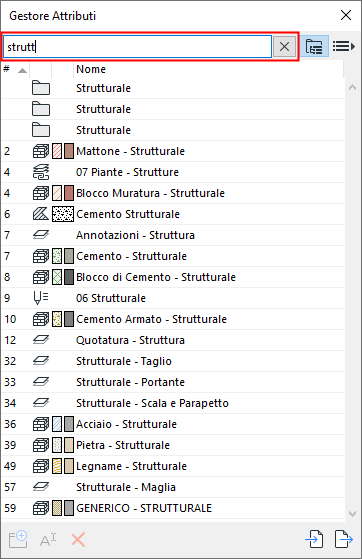Click building material icon of Legname - Strutturale

(x=41, y=466)
